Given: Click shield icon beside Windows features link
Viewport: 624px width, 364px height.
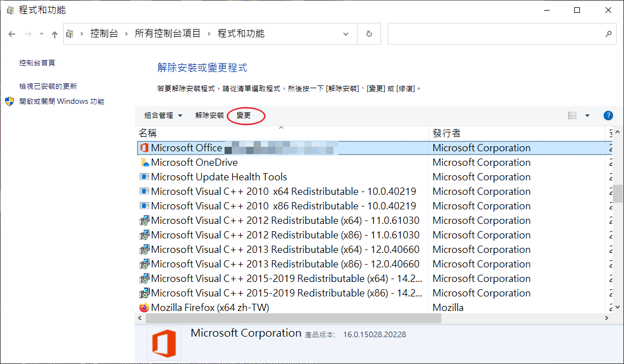Looking at the screenshot, I should coord(9,102).
